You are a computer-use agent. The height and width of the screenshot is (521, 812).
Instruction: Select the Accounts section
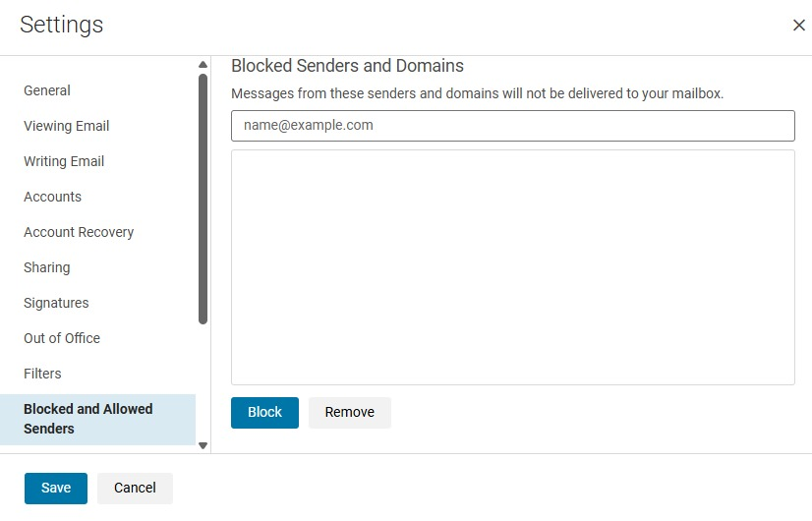pos(53,197)
